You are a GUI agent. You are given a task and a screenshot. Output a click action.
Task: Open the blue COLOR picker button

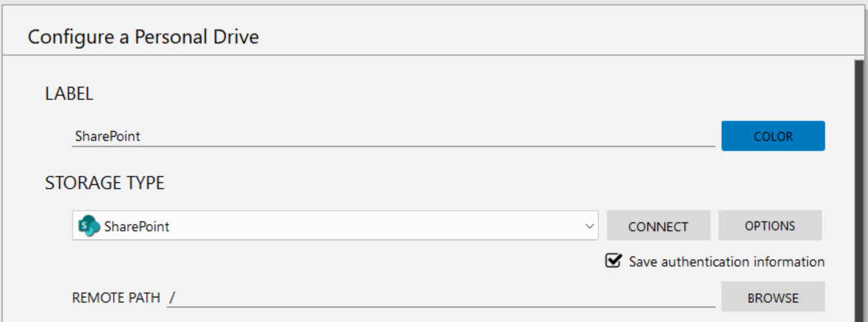pos(773,136)
